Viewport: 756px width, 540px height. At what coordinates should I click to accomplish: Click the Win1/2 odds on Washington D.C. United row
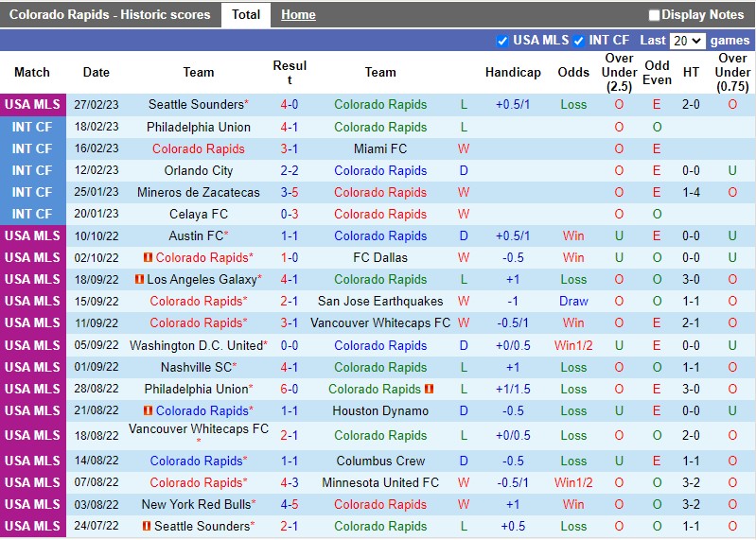(x=573, y=345)
